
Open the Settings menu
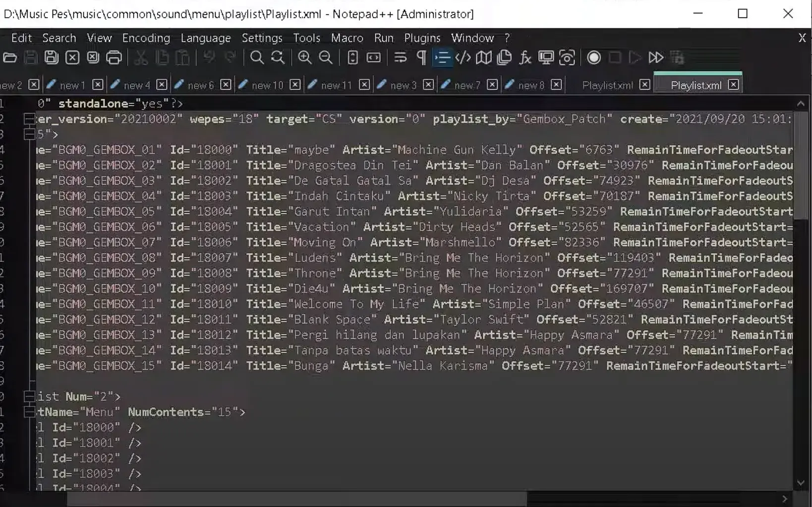(x=262, y=38)
